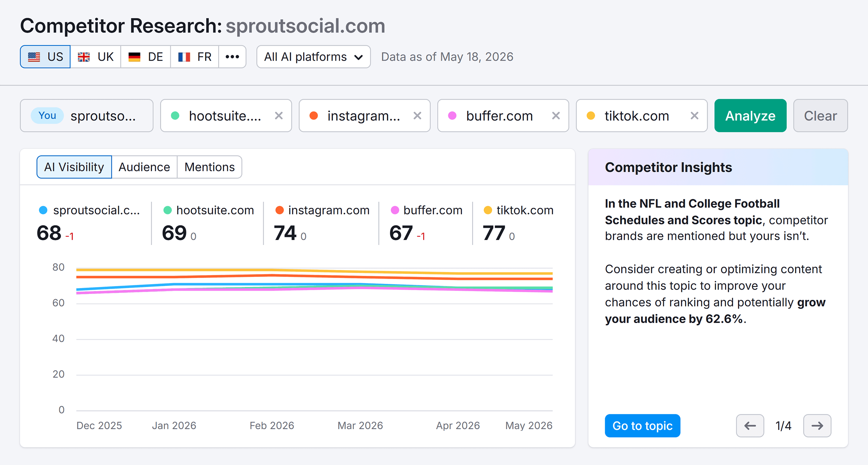The image size is (868, 465).
Task: Click the US flag icon
Action: pyautogui.click(x=34, y=57)
